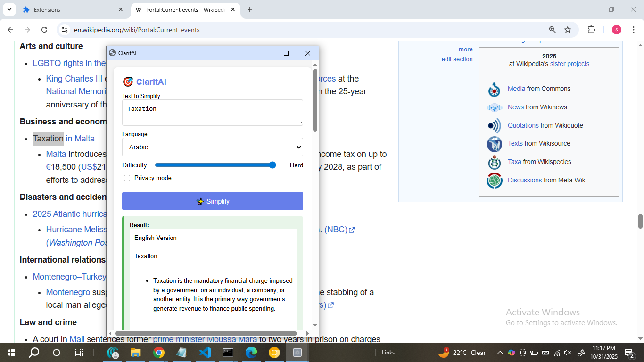This screenshot has width=644, height=362.
Task: Open the Montenegro link in the sub-bullet
Action: pyautogui.click(x=68, y=292)
